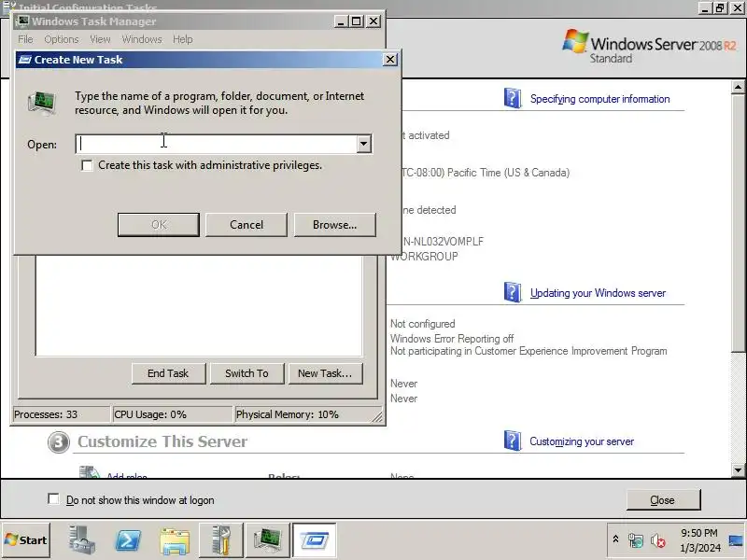The height and width of the screenshot is (560, 747).
Task: Tick Do not show this window at logon
Action: tap(53, 499)
